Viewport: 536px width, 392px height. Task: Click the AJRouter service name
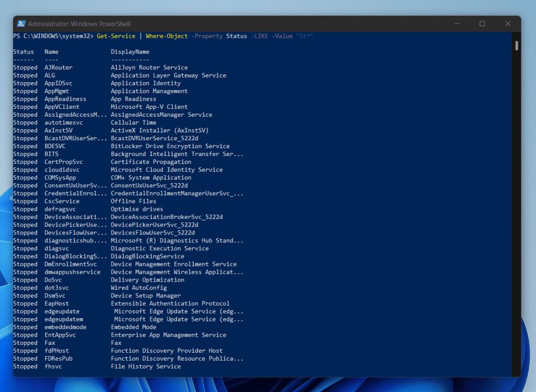click(59, 68)
